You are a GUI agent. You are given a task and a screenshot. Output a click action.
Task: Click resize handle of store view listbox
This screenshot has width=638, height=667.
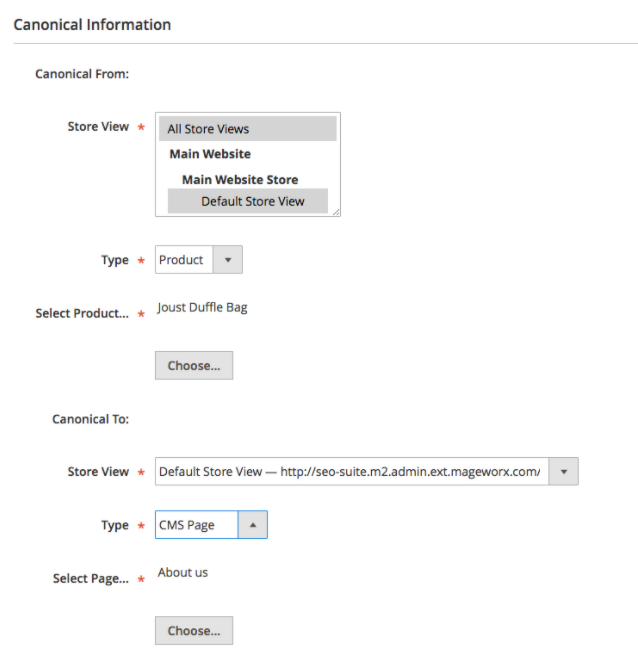(x=336, y=212)
